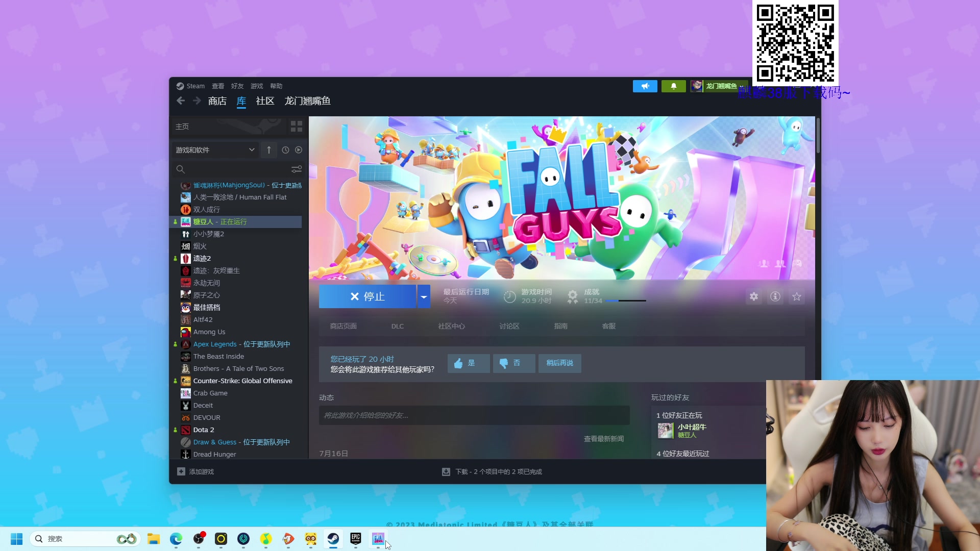Viewport: 980px width, 551px height.
Task: Click the 稍后再说 button
Action: [560, 363]
